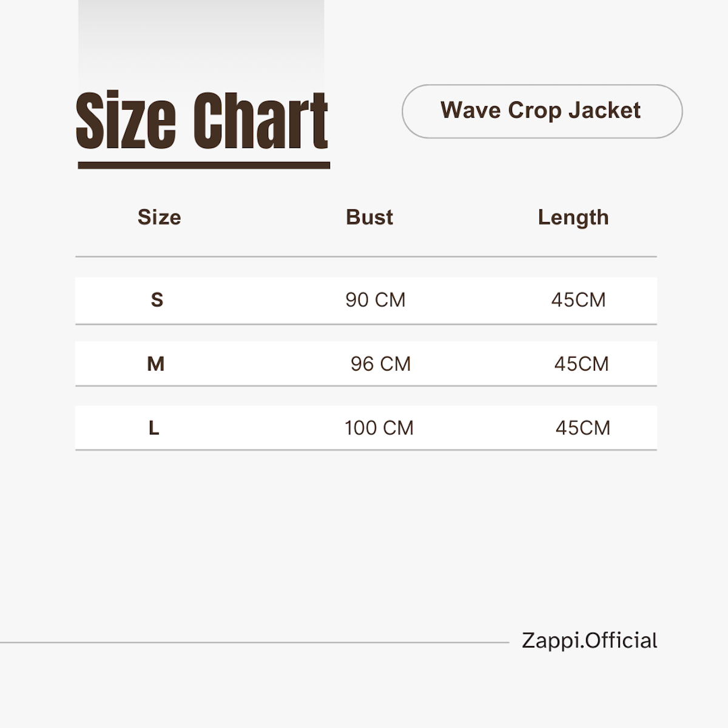728x728 pixels.
Task: Click the 45CM length in row M
Action: click(x=581, y=364)
